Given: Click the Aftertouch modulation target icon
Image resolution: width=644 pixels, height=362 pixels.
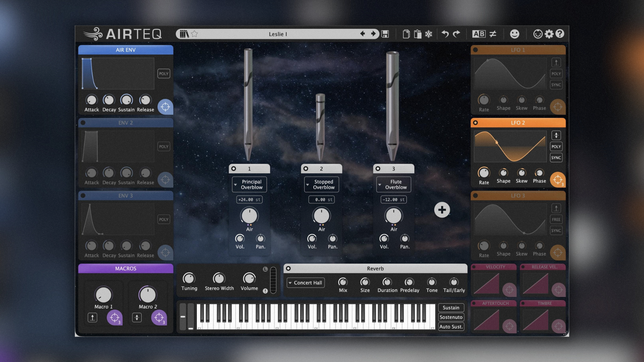Looking at the screenshot, I should click(x=509, y=326).
